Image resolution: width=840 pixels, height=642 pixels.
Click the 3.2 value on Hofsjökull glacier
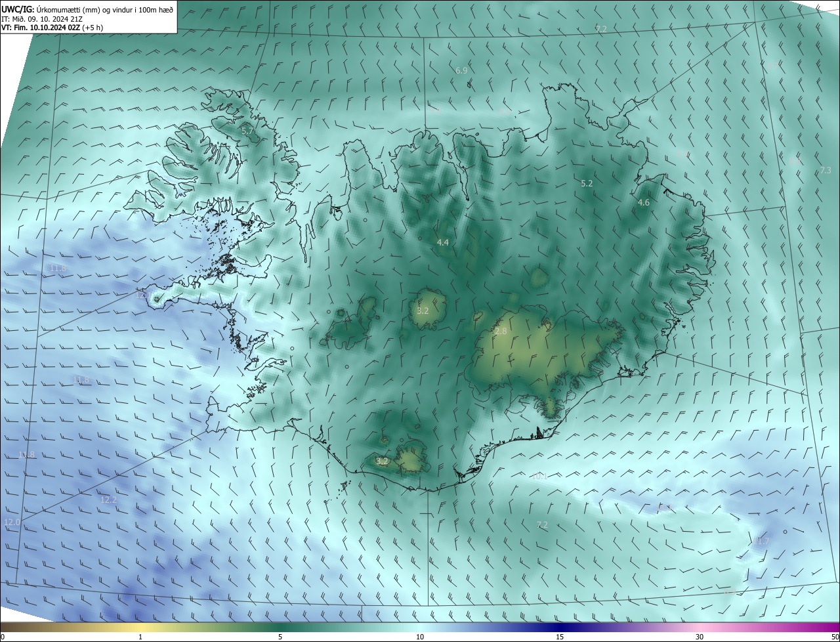pyautogui.click(x=423, y=310)
